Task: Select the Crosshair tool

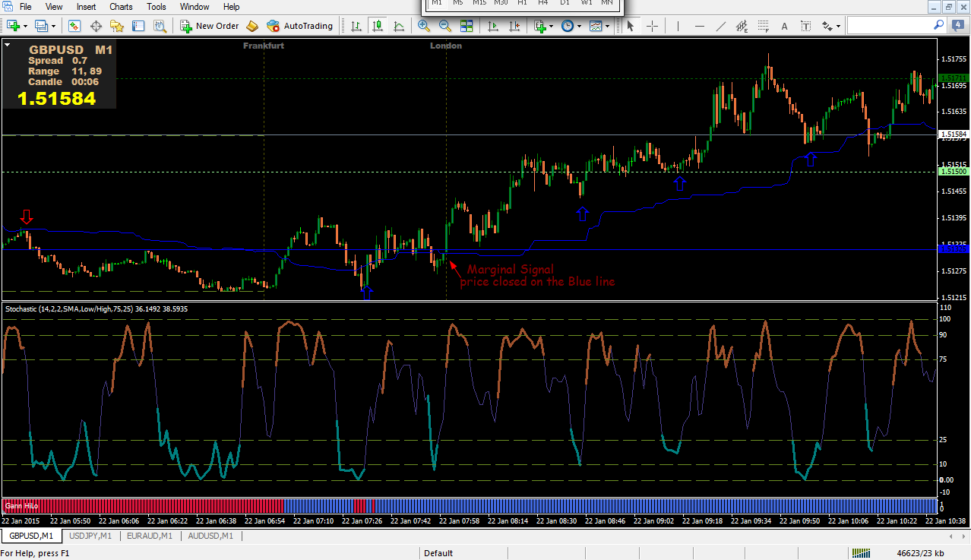Action: click(653, 26)
